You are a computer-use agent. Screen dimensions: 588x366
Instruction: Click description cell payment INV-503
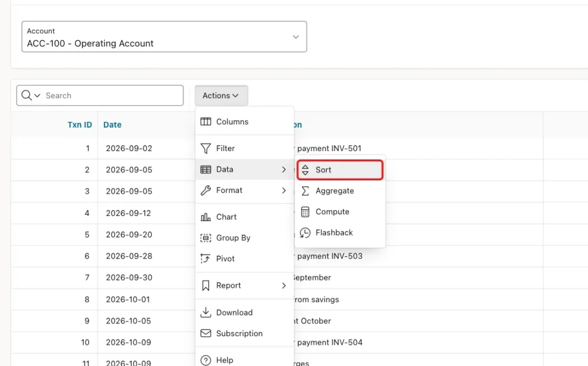[x=329, y=256]
